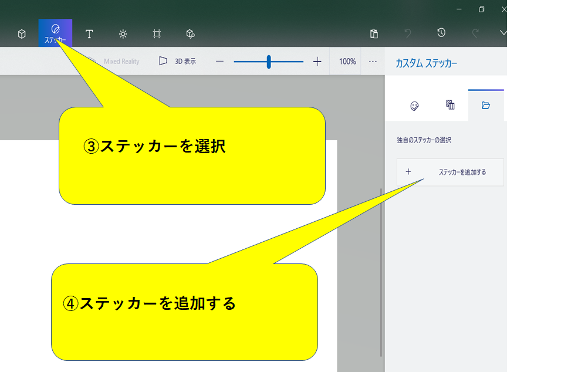Open the more options ellipsis menu
This screenshot has width=588, height=372.
[371, 61]
